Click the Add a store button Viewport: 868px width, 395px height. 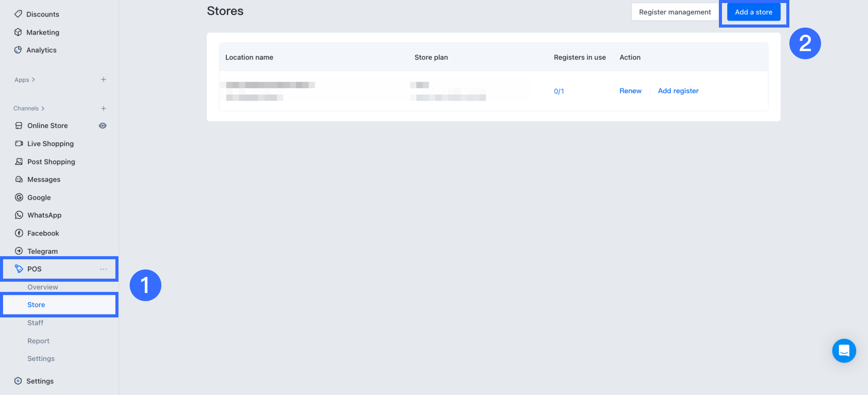coord(754,12)
